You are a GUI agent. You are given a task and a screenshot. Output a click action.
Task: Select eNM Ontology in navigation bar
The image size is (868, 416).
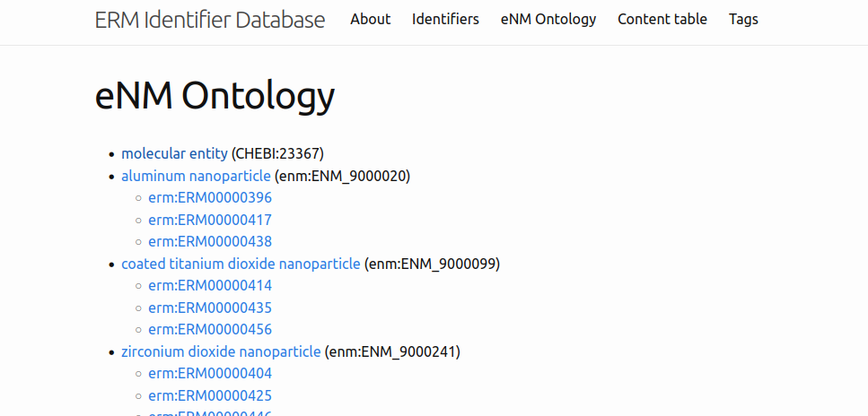click(548, 19)
